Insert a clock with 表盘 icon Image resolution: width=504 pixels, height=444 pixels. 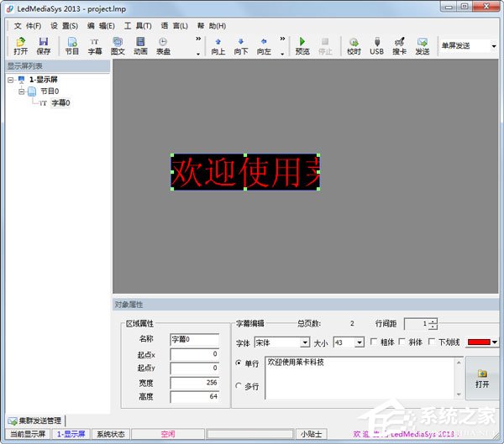pyautogui.click(x=163, y=45)
